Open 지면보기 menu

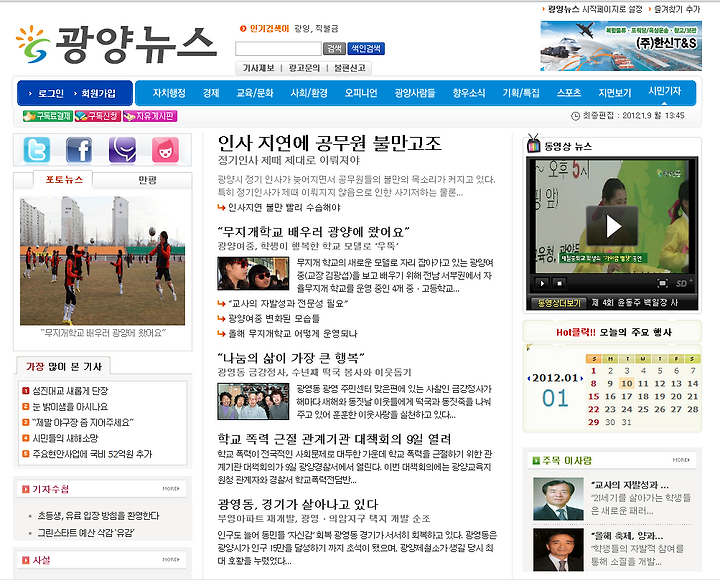click(x=615, y=93)
